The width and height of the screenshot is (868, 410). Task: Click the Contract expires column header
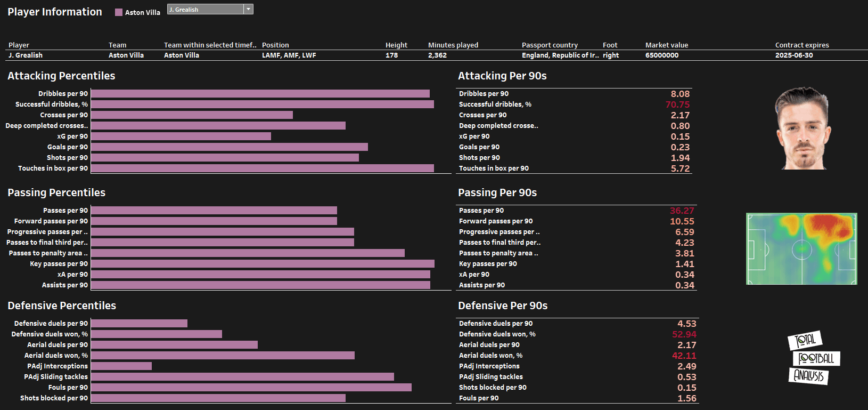click(802, 45)
